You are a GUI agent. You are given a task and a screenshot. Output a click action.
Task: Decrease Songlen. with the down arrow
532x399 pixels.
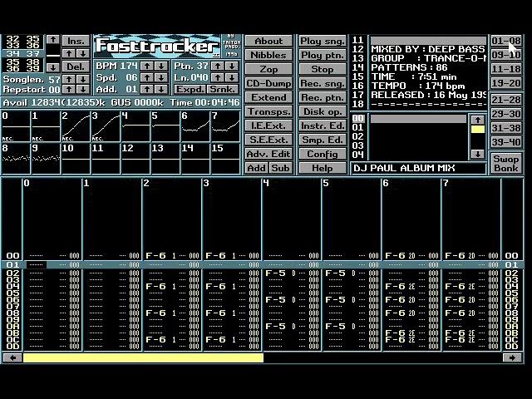(x=83, y=80)
